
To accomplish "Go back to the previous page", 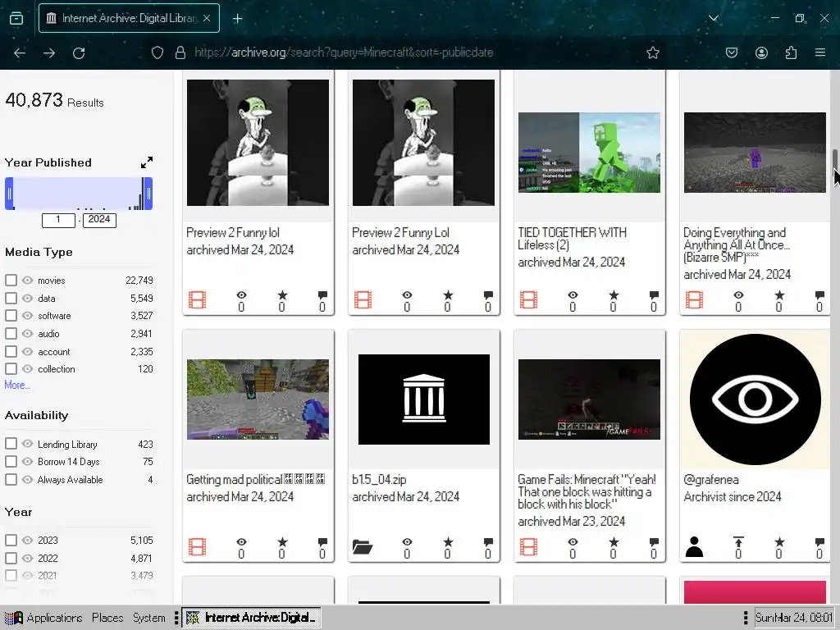I will tap(20, 52).
